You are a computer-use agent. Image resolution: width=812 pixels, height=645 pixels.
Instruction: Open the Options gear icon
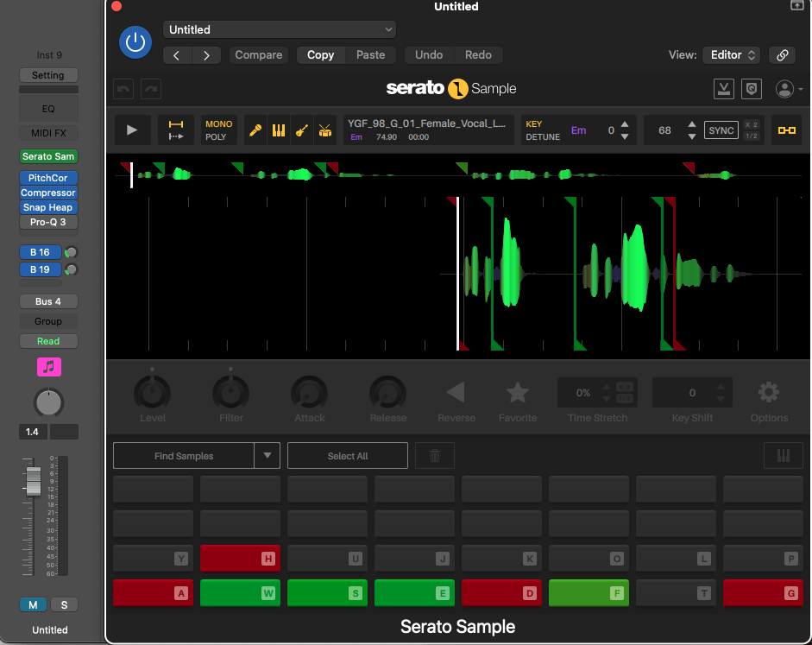coord(769,392)
